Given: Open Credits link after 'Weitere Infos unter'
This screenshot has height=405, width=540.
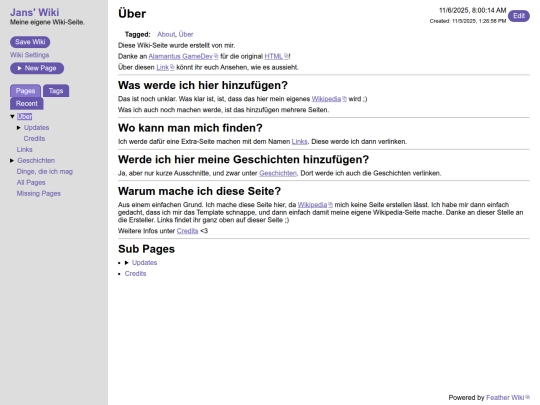Looking at the screenshot, I should pyautogui.click(x=187, y=231).
